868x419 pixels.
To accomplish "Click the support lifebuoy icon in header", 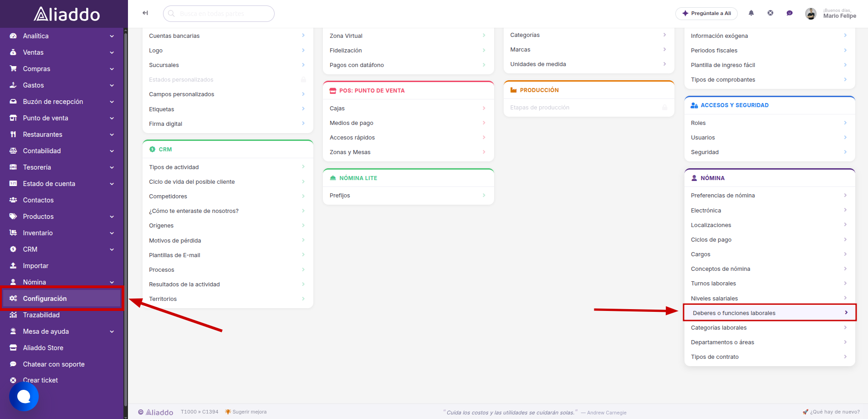I will tap(770, 13).
